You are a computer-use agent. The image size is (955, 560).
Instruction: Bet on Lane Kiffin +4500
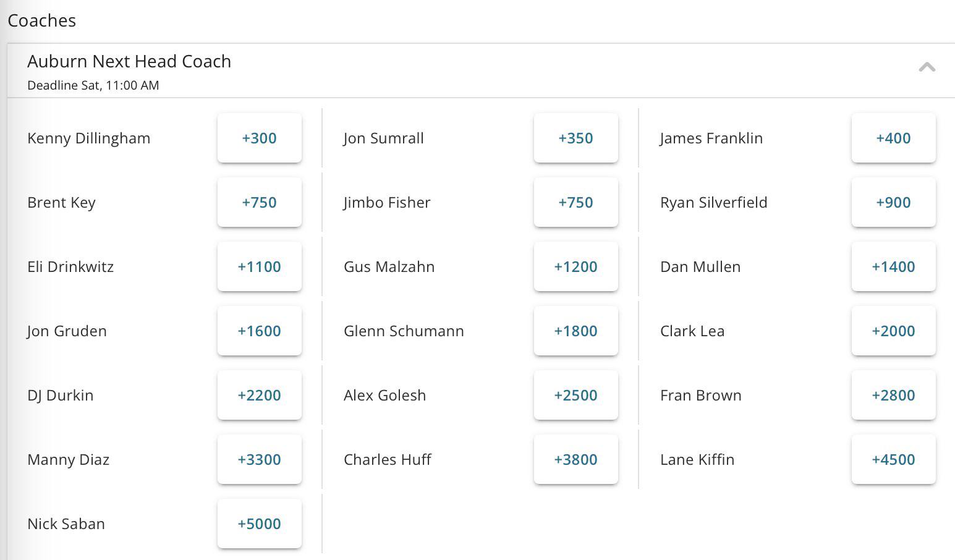(893, 459)
